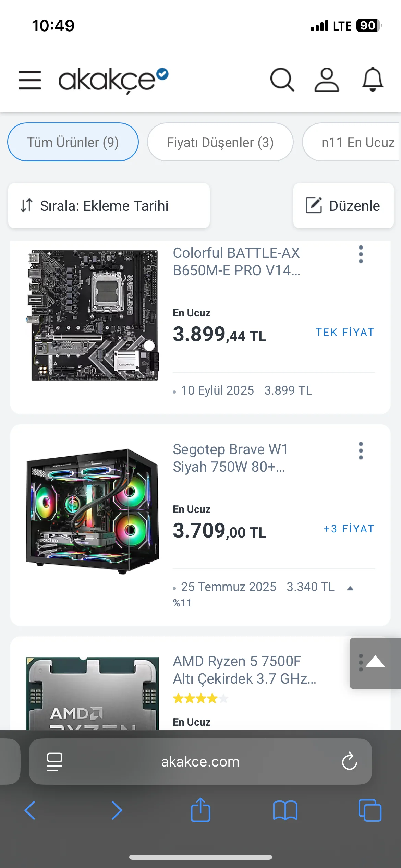
Task: Open the Sırala: Ekleme Tarihi sort dropdown
Action: [109, 206]
